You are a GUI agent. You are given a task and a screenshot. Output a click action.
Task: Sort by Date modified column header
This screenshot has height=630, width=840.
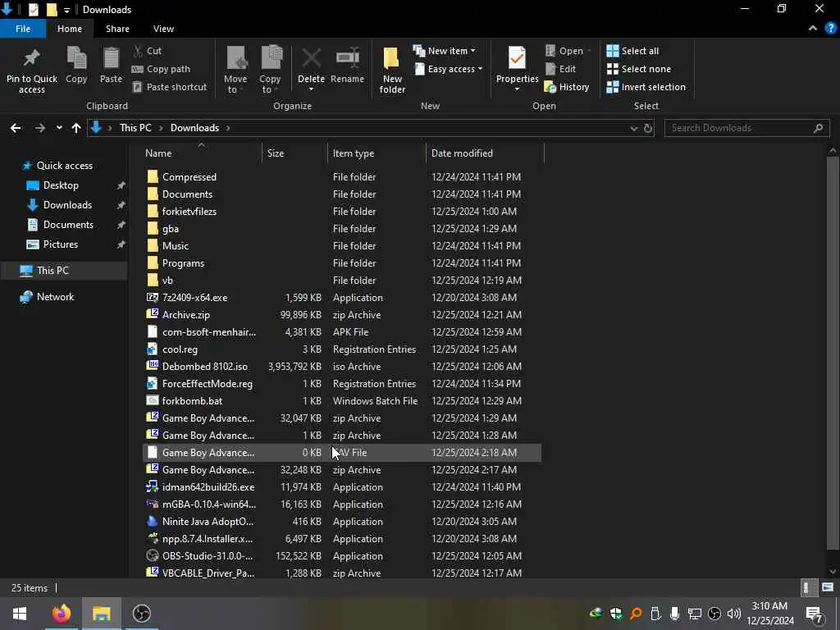pyautogui.click(x=484, y=153)
